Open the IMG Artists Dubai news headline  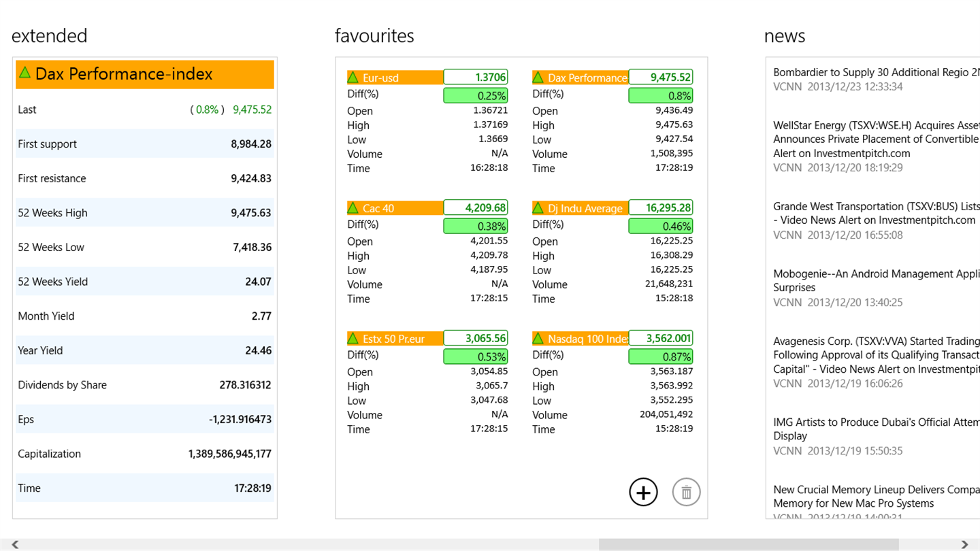point(876,422)
